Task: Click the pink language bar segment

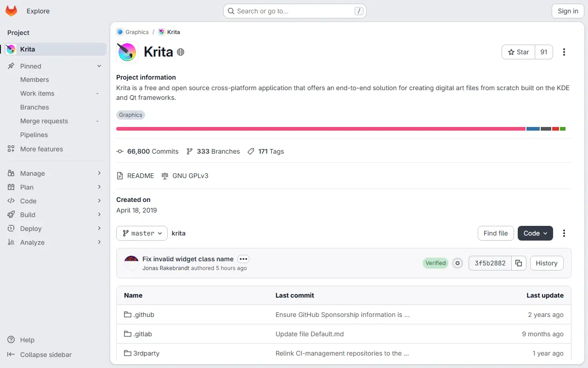Action: 321,129
